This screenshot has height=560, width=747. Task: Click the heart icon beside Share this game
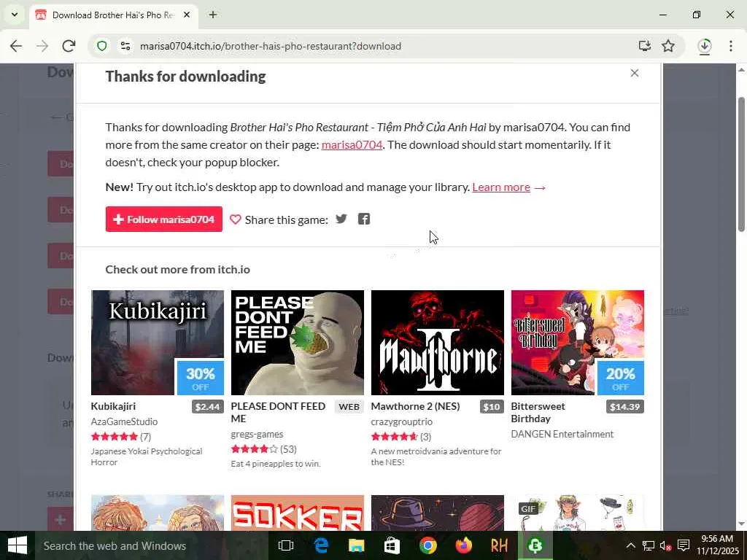236,219
